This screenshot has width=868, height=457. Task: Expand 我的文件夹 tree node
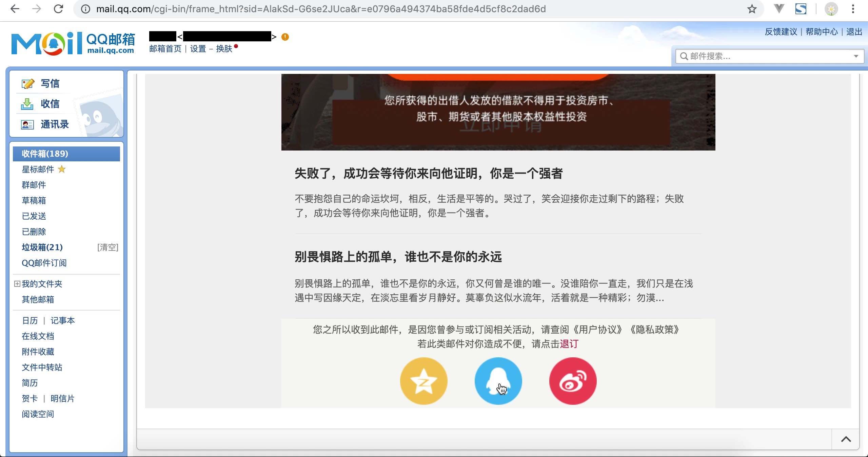[17, 284]
